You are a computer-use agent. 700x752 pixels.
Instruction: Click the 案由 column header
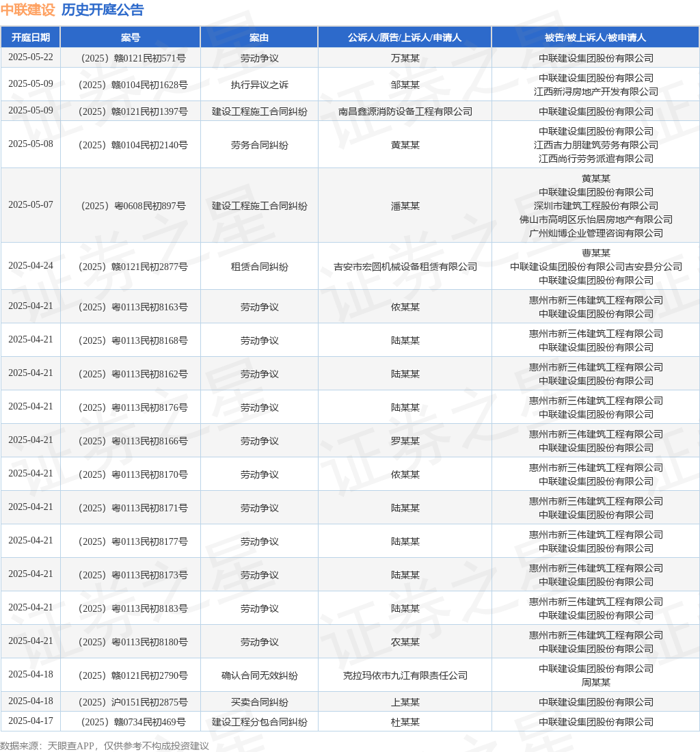pos(259,38)
